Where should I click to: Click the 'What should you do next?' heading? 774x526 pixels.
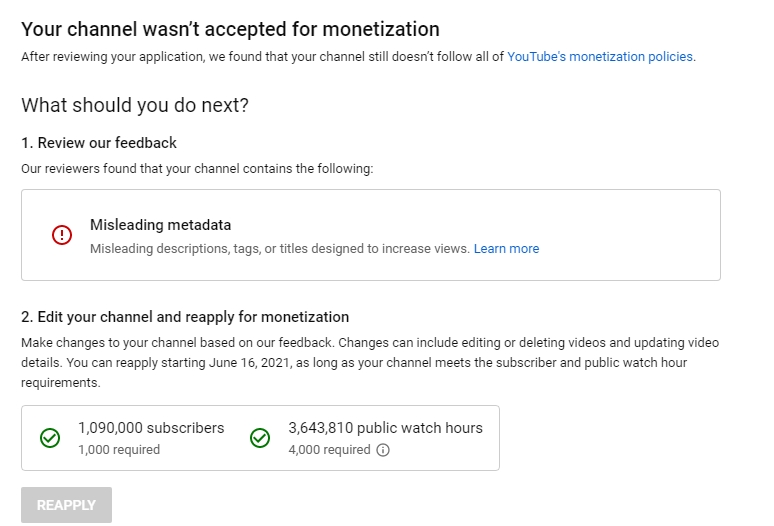(135, 105)
